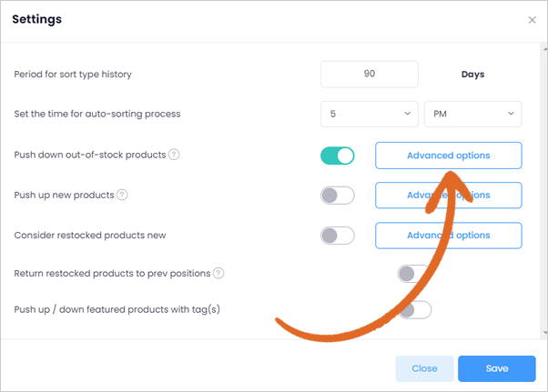Expand the hour dropdown showing 5
This screenshot has width=548, height=392.
[x=369, y=114]
